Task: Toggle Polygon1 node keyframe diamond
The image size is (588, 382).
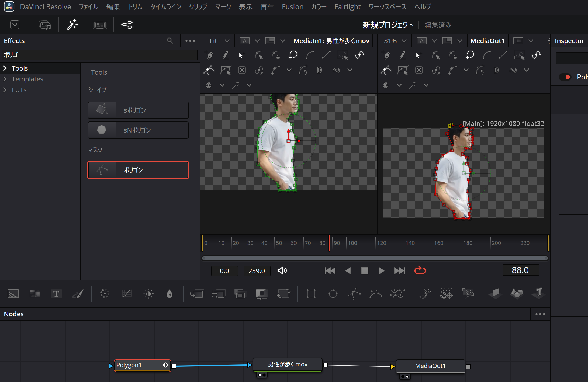Action: point(165,365)
